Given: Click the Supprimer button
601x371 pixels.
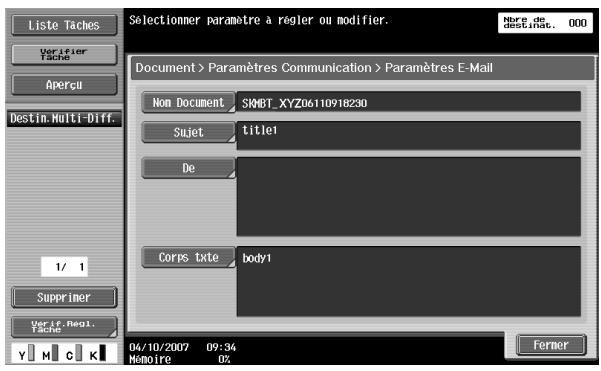Looking at the screenshot, I should click(64, 297).
